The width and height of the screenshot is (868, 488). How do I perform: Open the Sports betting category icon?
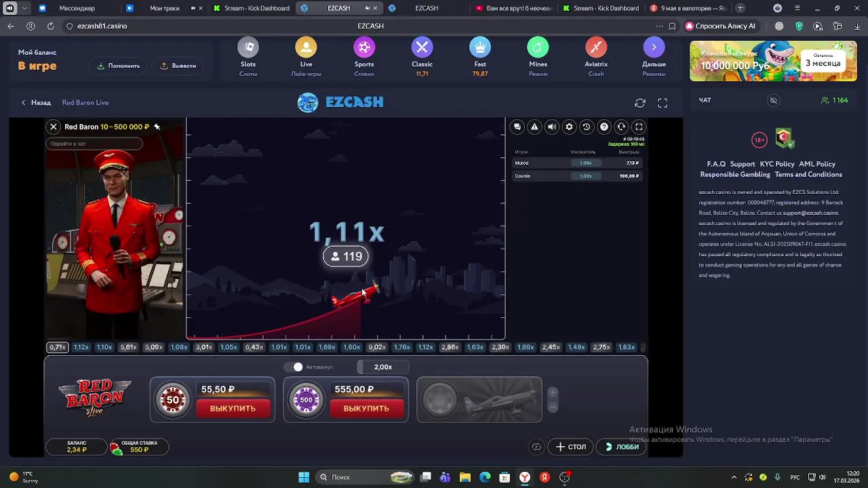[364, 47]
